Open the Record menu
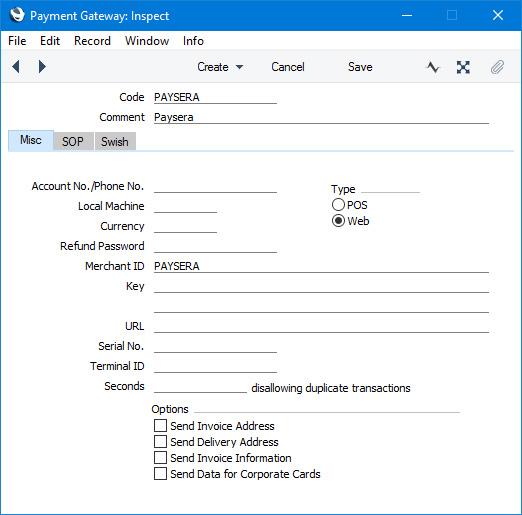The image size is (522, 515). (92, 41)
